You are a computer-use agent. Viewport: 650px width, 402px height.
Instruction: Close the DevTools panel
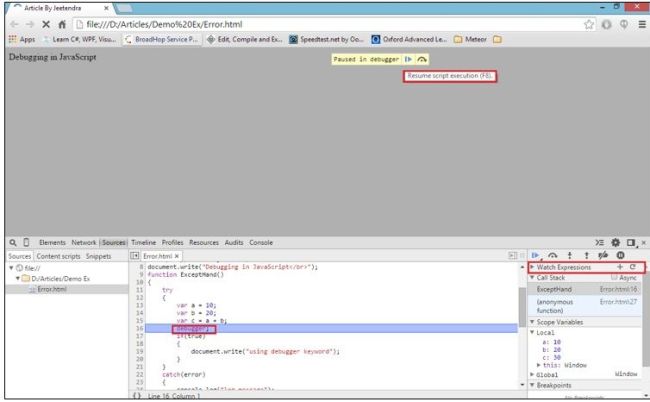[644, 242]
